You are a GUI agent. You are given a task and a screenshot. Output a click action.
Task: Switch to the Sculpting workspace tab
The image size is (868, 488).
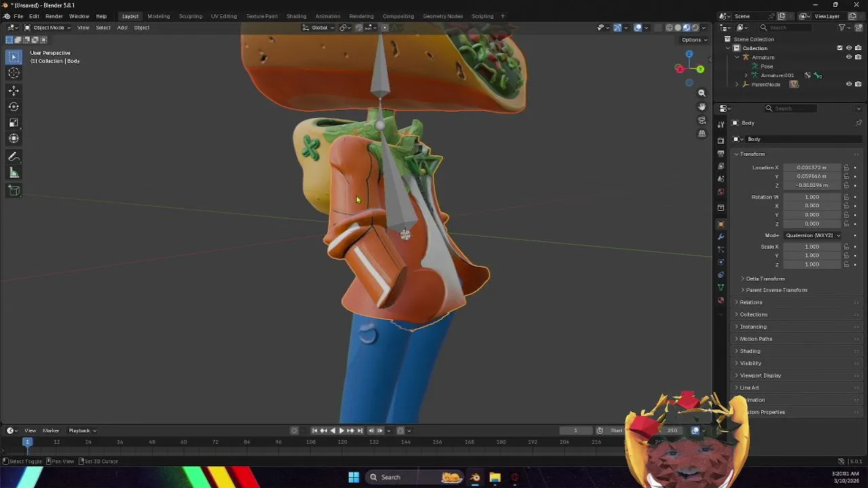pos(191,16)
